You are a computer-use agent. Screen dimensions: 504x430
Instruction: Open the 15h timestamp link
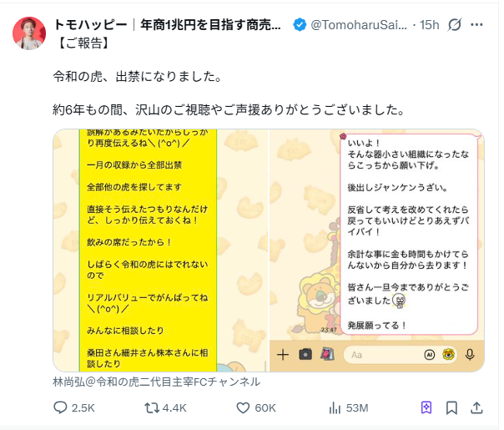point(430,25)
